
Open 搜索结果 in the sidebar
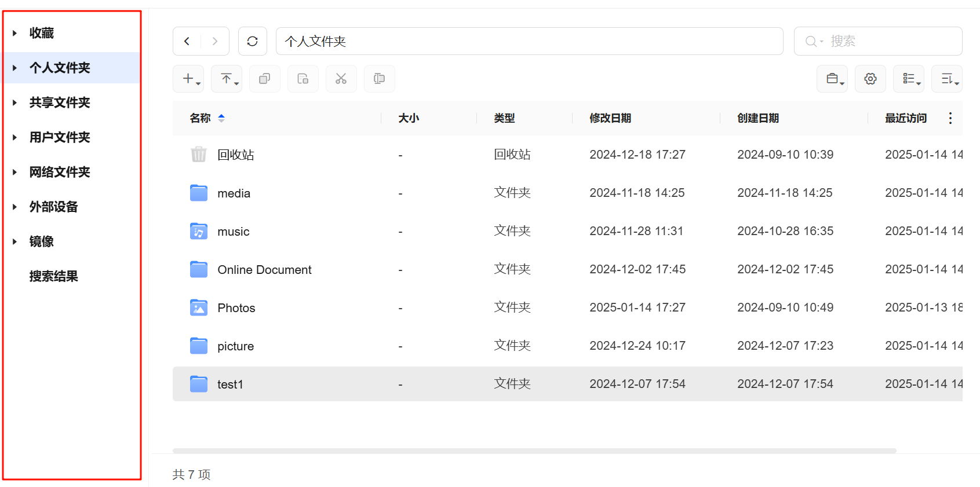54,276
